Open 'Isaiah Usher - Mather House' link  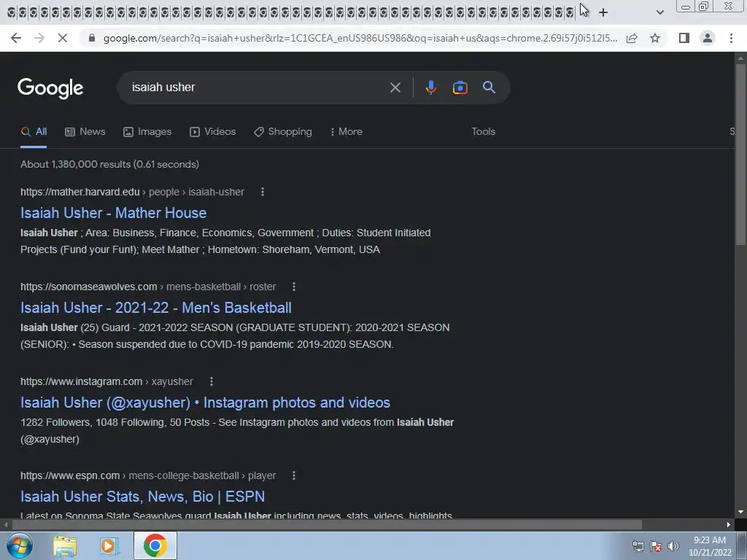pos(113,213)
